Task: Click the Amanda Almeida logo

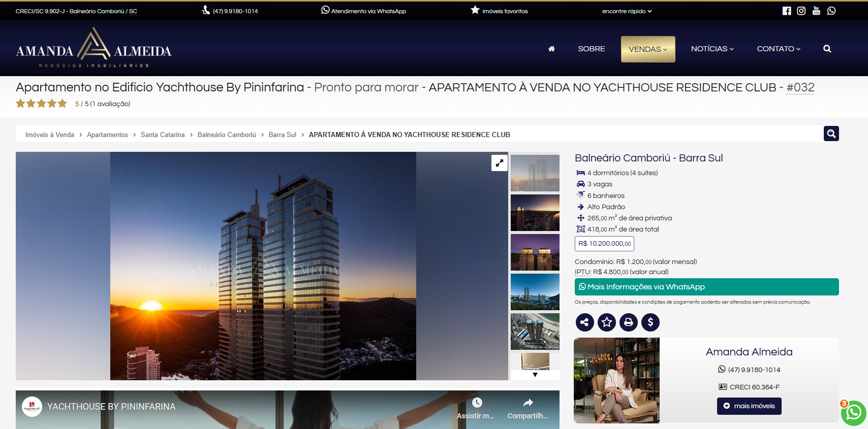Action: [x=94, y=48]
